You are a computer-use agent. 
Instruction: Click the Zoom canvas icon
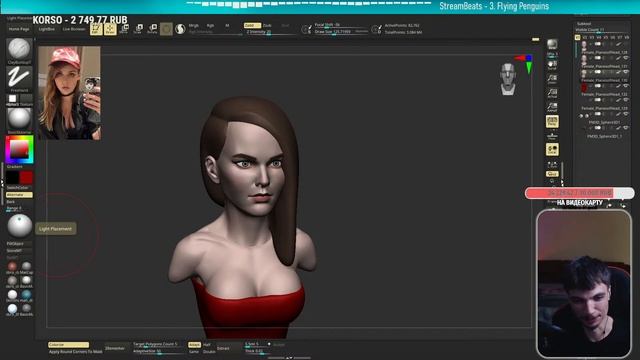(552, 79)
